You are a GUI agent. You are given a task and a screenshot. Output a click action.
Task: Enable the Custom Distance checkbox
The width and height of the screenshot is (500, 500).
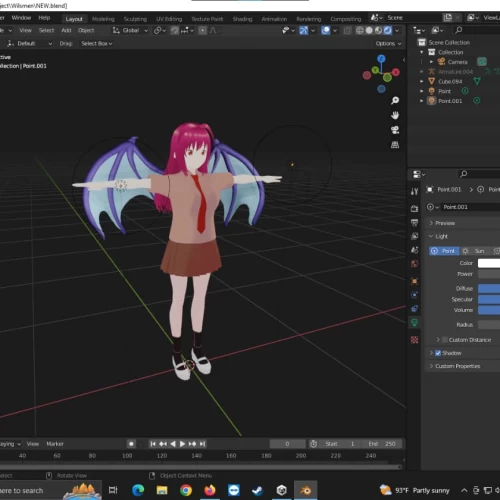[445, 340]
